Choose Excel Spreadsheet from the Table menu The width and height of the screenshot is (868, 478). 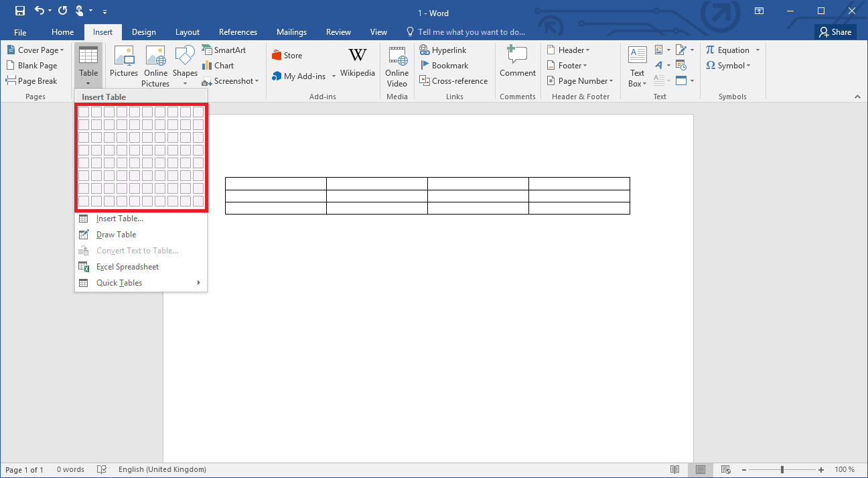126,266
